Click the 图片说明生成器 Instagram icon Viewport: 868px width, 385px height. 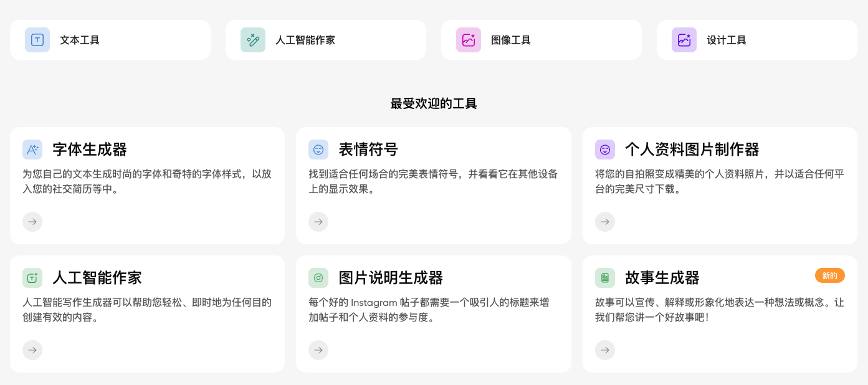point(318,278)
